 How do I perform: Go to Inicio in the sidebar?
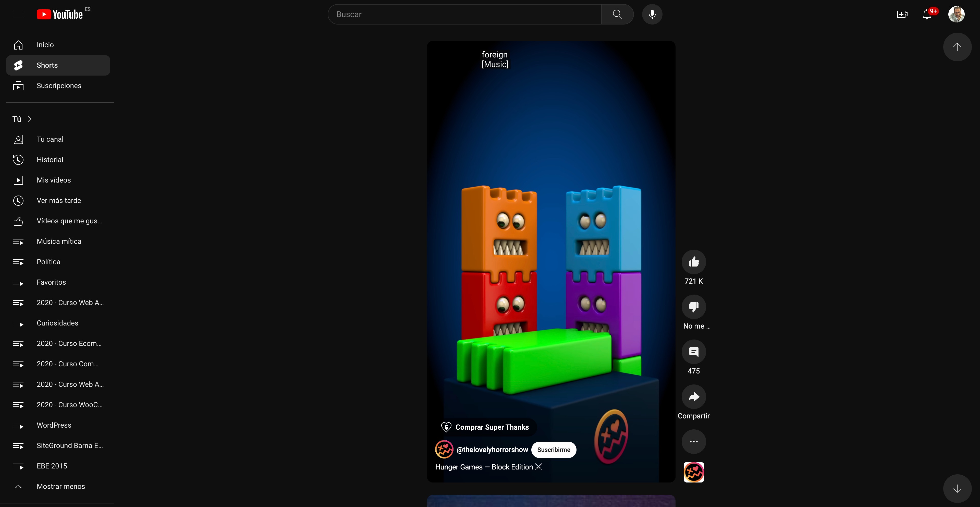point(45,45)
